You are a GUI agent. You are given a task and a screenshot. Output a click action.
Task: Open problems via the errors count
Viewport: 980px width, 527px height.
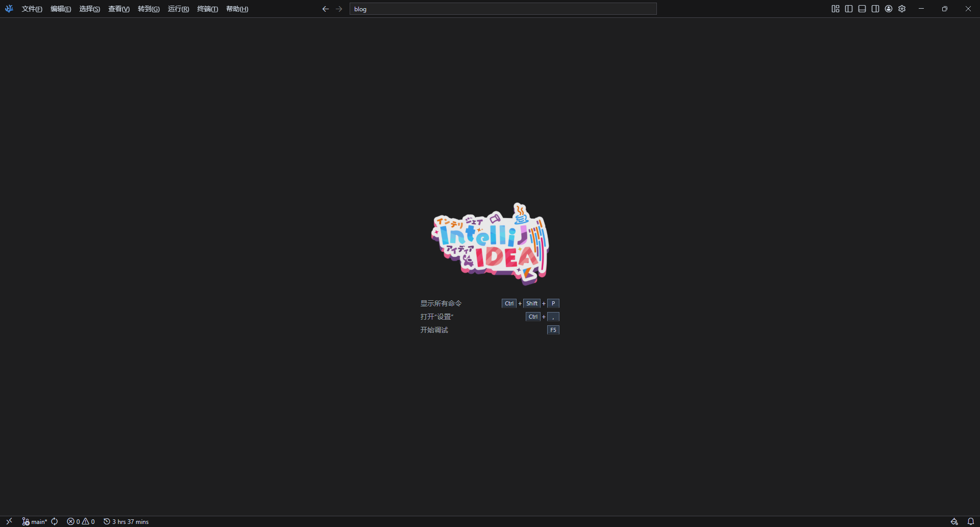coord(81,521)
